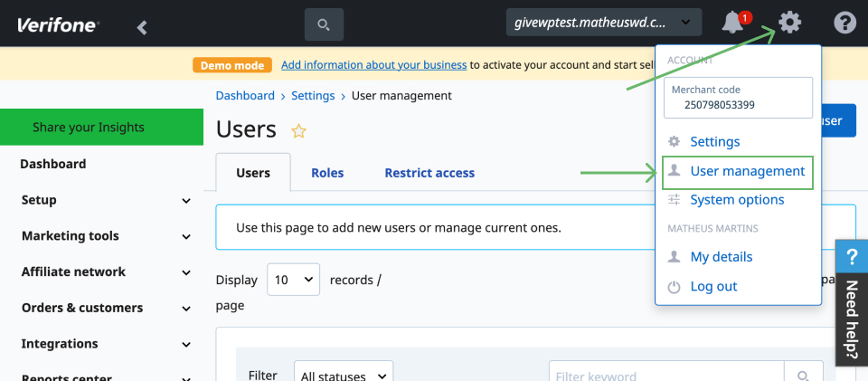The image size is (868, 381).
Task: Open the All statuses filter dropdown
Action: (x=344, y=373)
